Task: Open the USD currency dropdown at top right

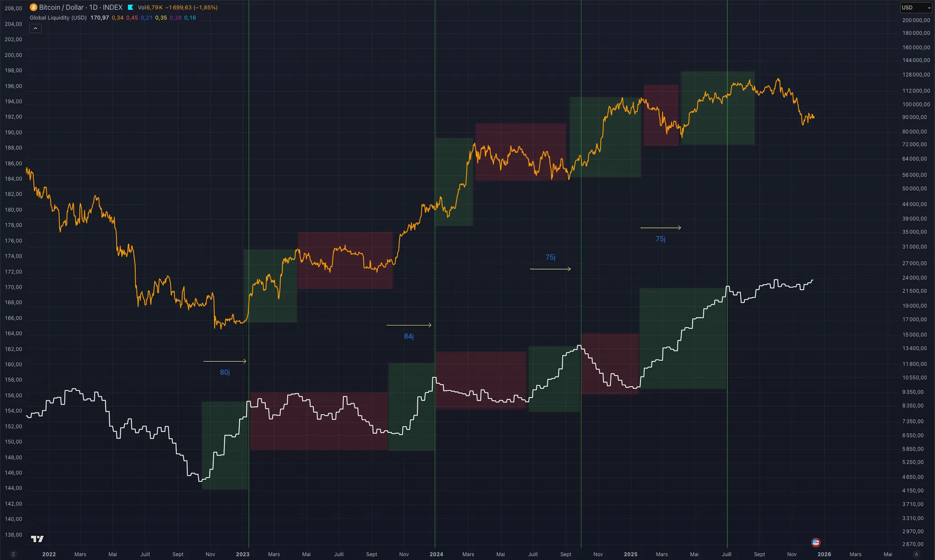Action: [x=916, y=7]
